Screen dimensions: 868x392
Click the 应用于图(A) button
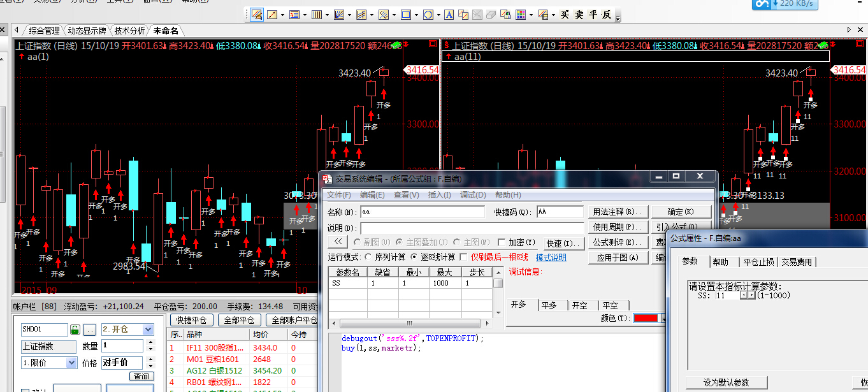[618, 258]
